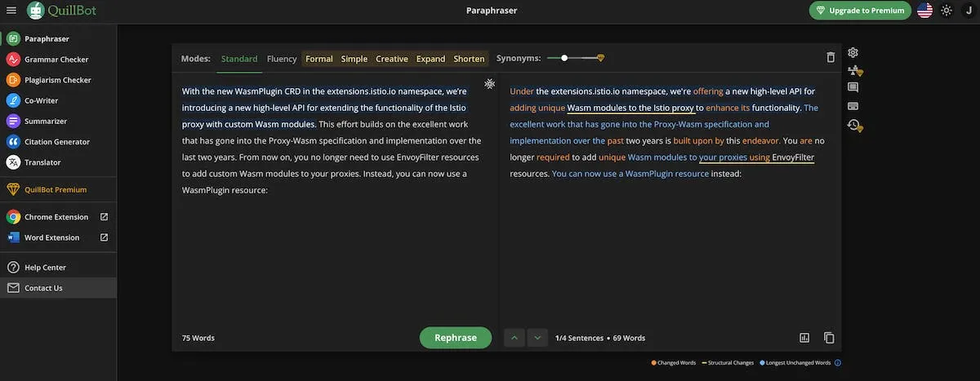Click Upgrade to Premium button
The image size is (980, 381).
[860, 11]
